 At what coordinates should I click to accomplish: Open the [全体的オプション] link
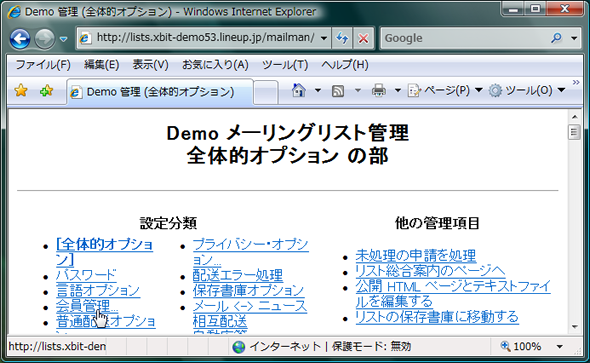click(104, 252)
